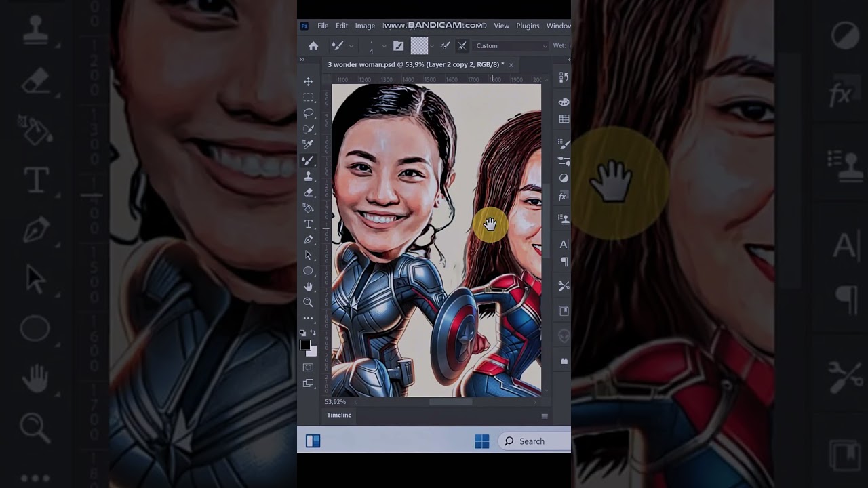Toggle the brush settings panel button in options bar
This screenshot has height=488, width=868.
point(398,46)
